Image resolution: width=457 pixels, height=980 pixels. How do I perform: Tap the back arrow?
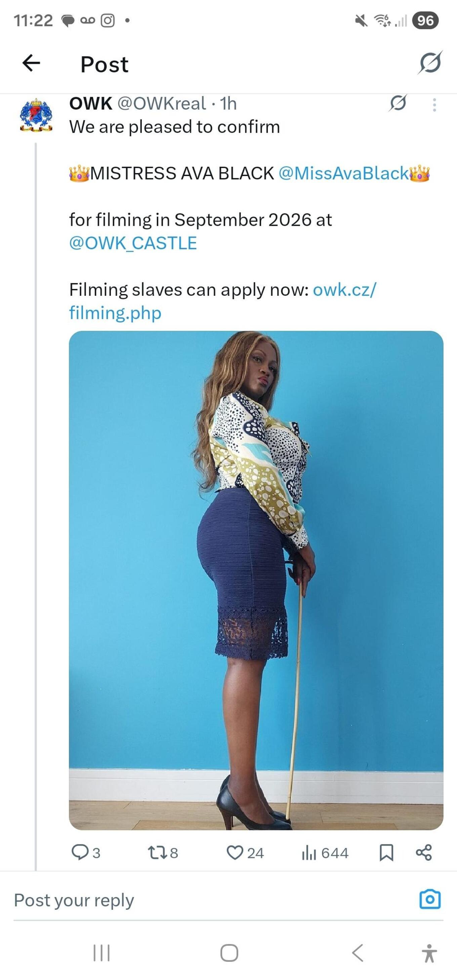(31, 63)
